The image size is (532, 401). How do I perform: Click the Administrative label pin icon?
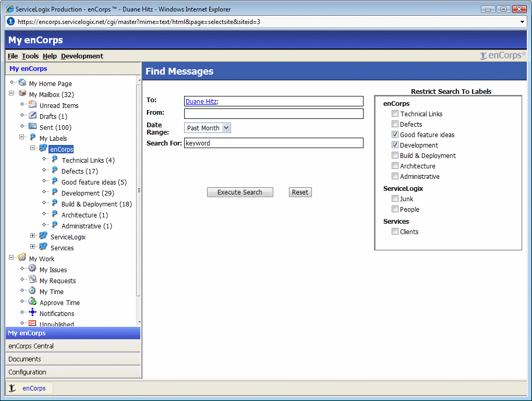(55, 225)
